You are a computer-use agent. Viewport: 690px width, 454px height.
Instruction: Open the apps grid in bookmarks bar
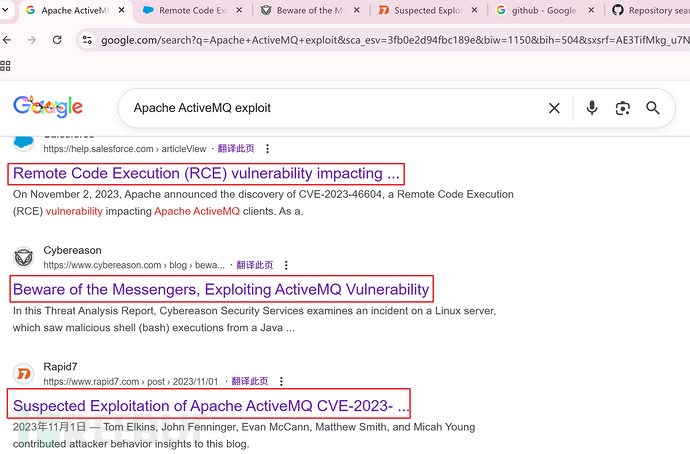[6, 65]
